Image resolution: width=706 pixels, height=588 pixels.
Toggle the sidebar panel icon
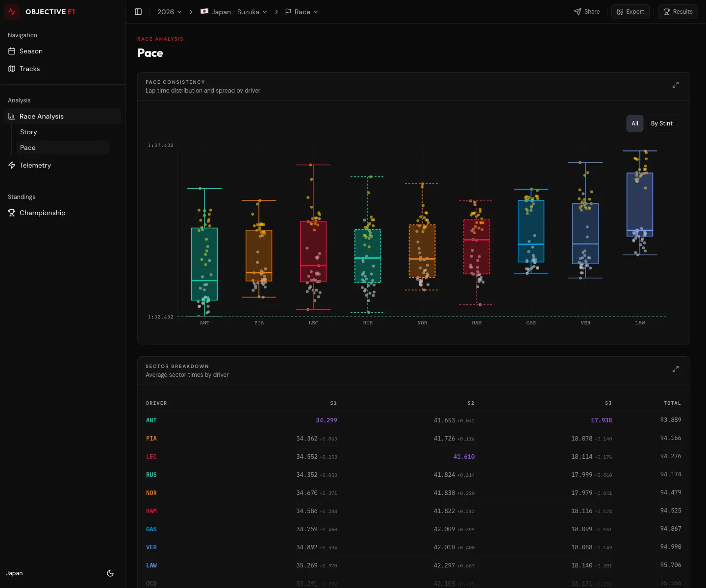click(x=138, y=12)
